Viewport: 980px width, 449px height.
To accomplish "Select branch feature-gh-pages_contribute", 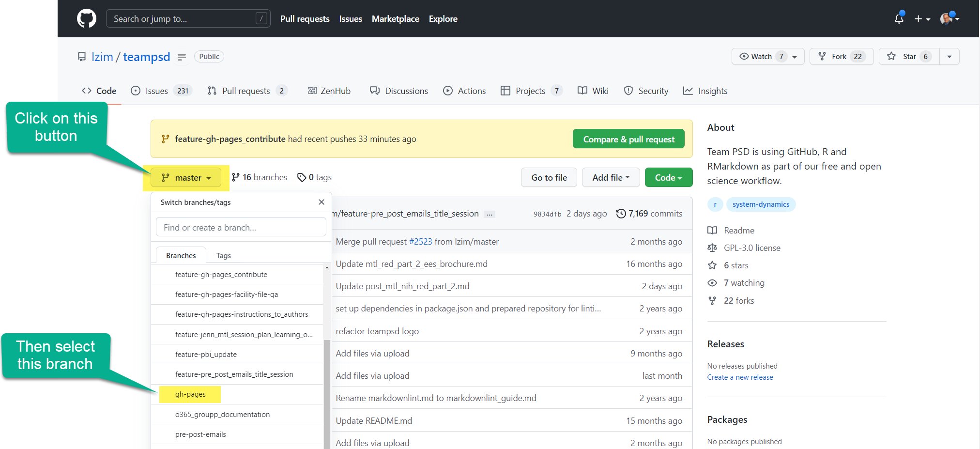I will pyautogui.click(x=237, y=274).
